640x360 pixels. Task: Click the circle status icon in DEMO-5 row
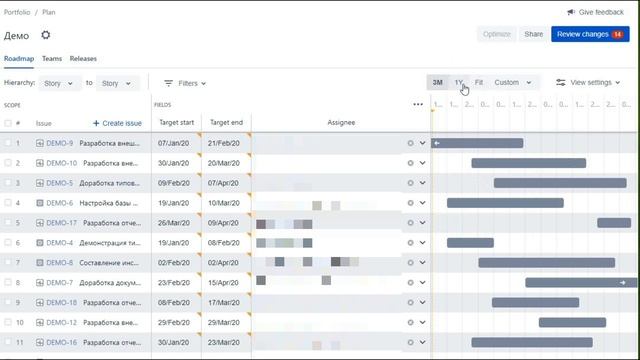[411, 183]
